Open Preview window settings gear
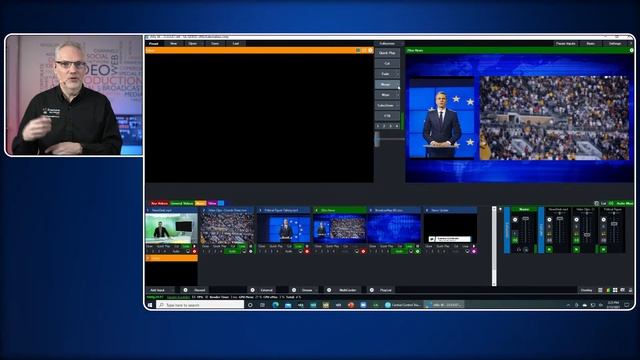 click(x=371, y=50)
